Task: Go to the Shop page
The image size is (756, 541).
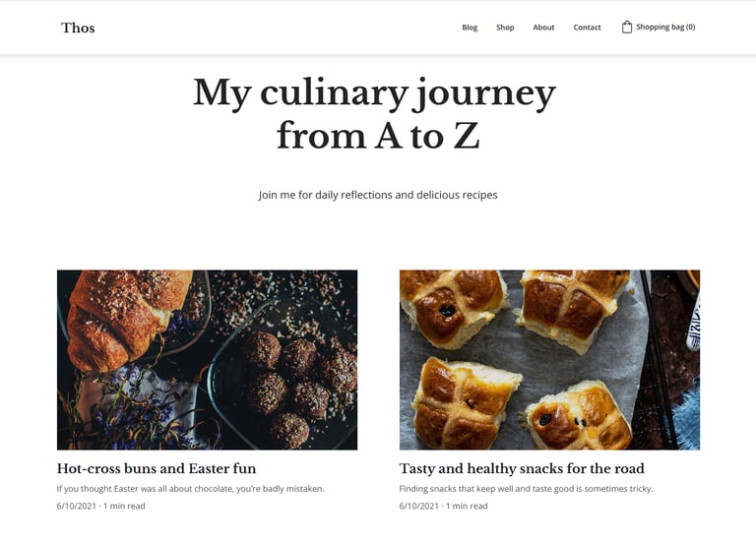Action: (x=505, y=28)
